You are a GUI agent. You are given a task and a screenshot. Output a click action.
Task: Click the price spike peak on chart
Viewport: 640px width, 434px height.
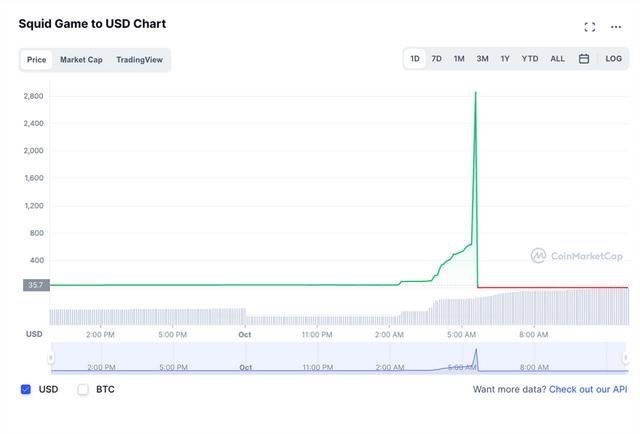[475, 93]
